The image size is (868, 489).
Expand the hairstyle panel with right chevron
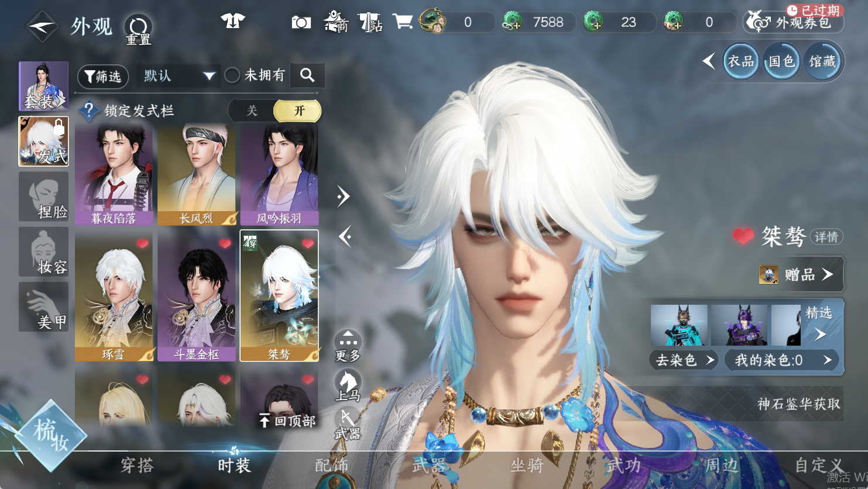(x=344, y=197)
